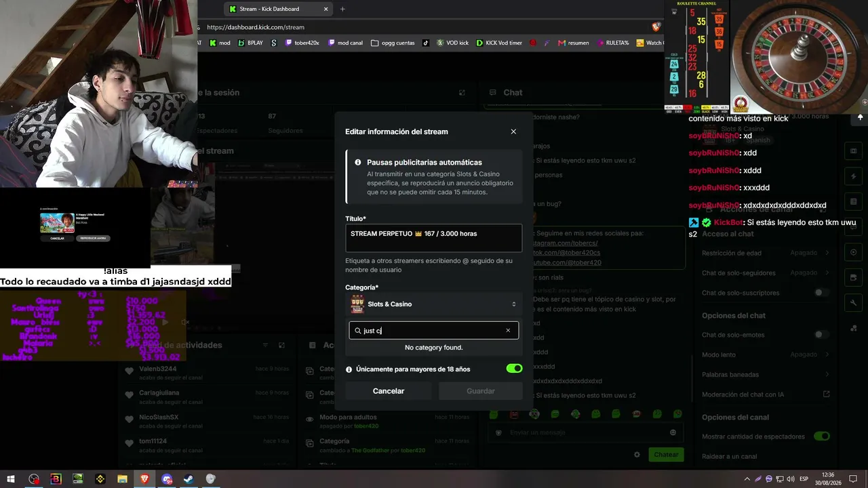This screenshot has height=488, width=868.
Task: Open the VOD kick bookmark
Action: 452,43
